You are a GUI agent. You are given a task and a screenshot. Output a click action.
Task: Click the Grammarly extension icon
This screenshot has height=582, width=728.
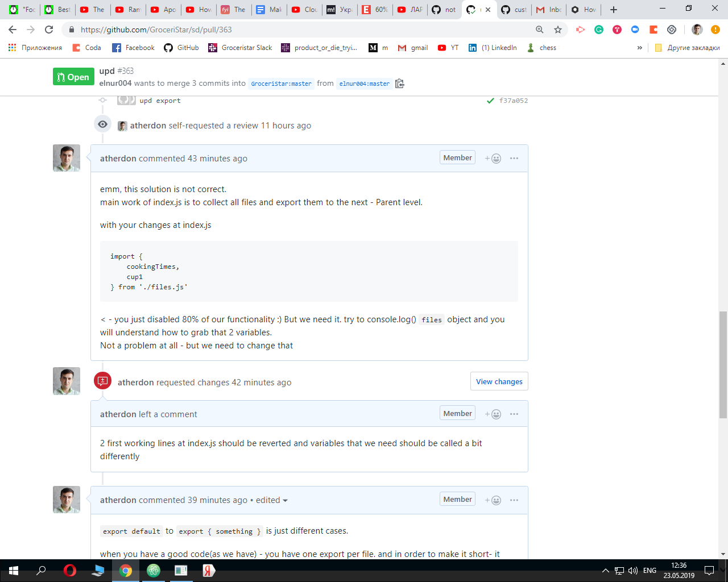coord(599,30)
